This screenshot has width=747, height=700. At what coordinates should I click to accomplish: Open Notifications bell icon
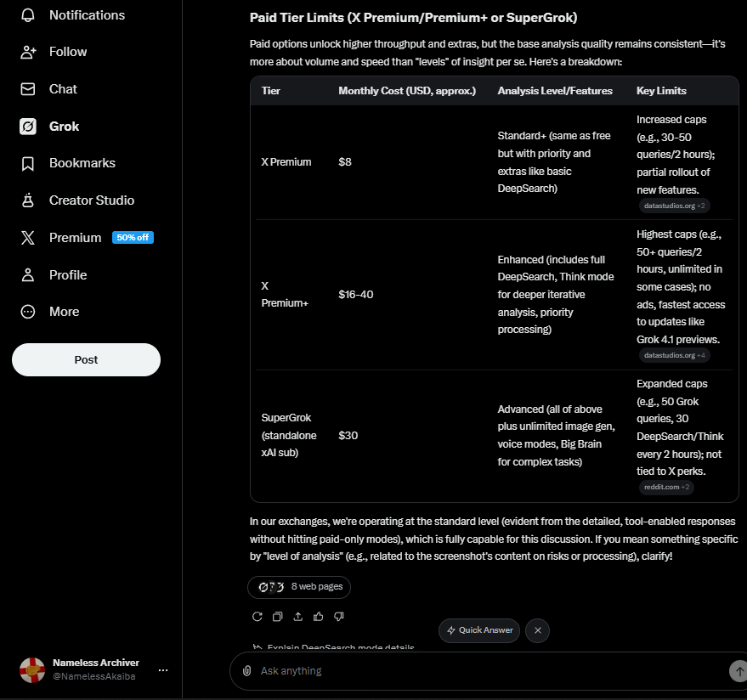point(28,14)
